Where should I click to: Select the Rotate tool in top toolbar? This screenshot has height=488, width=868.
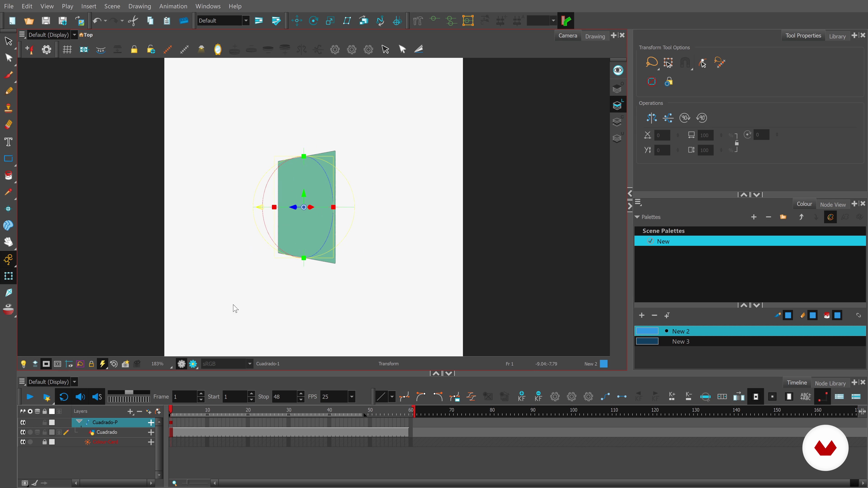pyautogui.click(x=313, y=21)
